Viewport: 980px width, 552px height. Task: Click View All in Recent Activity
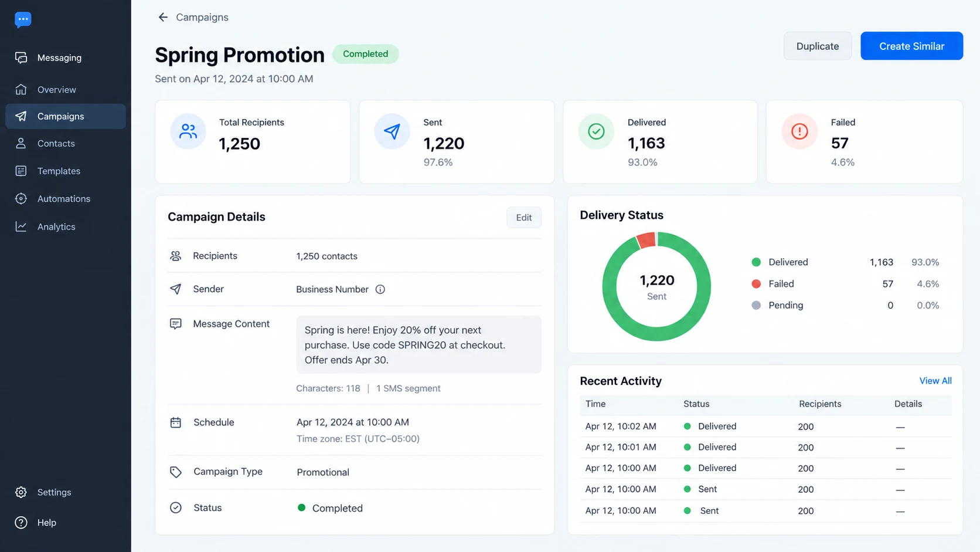[935, 381]
